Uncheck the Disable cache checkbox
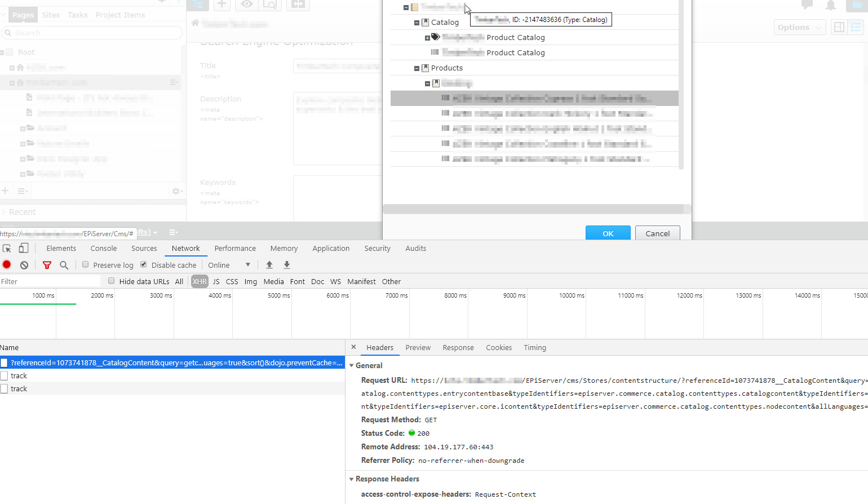Screen dimensions: 868x504 [x=144, y=264]
